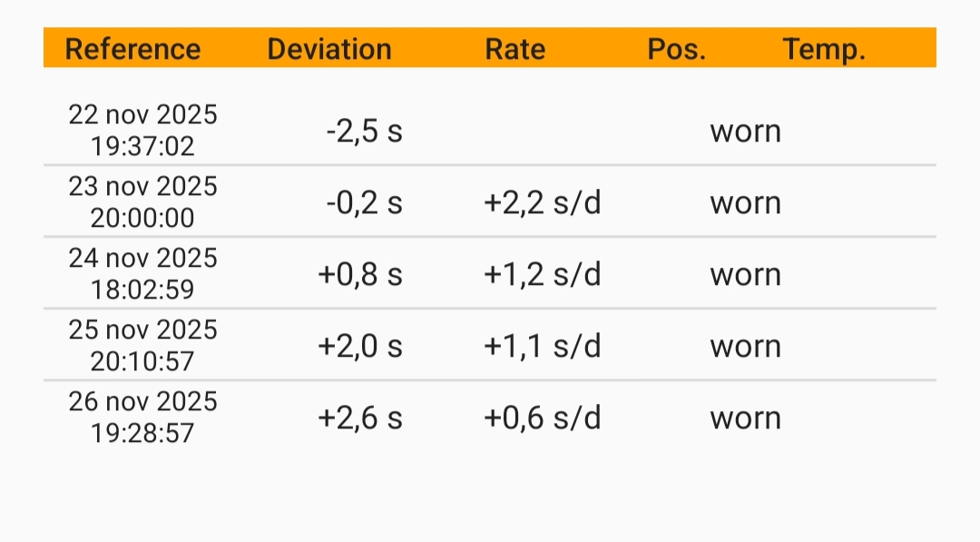
Task: Open the 24 nov 2025 18:02:59 entry
Action: (143, 273)
